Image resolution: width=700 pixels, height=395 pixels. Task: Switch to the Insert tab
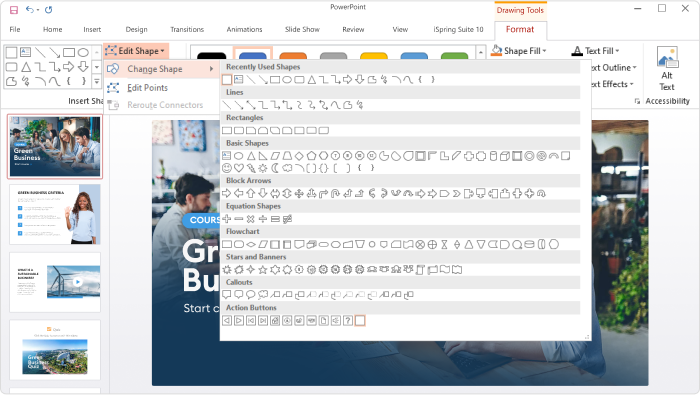(92, 29)
